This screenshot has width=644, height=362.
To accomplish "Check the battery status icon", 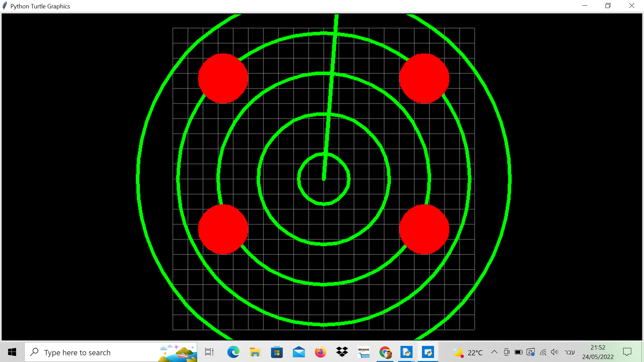I will pos(519,352).
